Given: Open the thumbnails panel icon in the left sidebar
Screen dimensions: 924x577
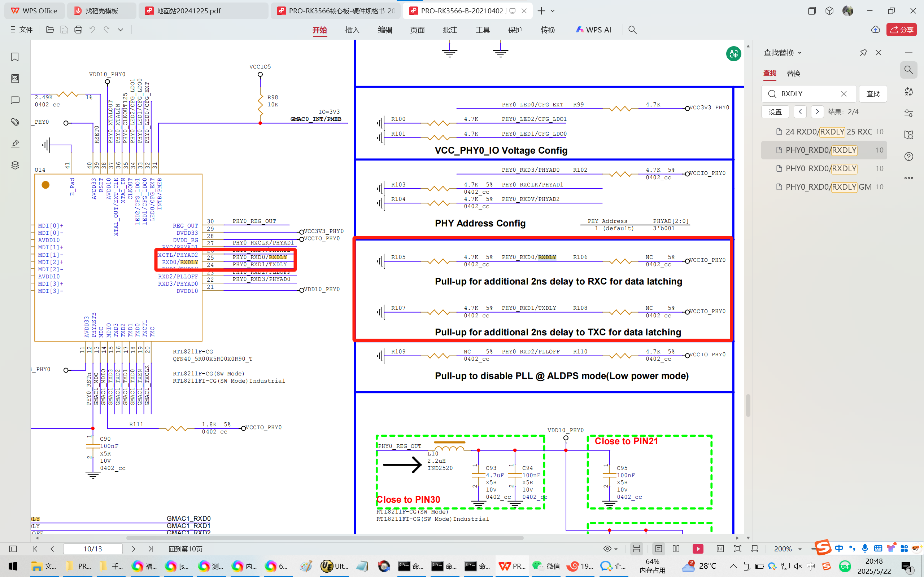Looking at the screenshot, I should tap(15, 79).
